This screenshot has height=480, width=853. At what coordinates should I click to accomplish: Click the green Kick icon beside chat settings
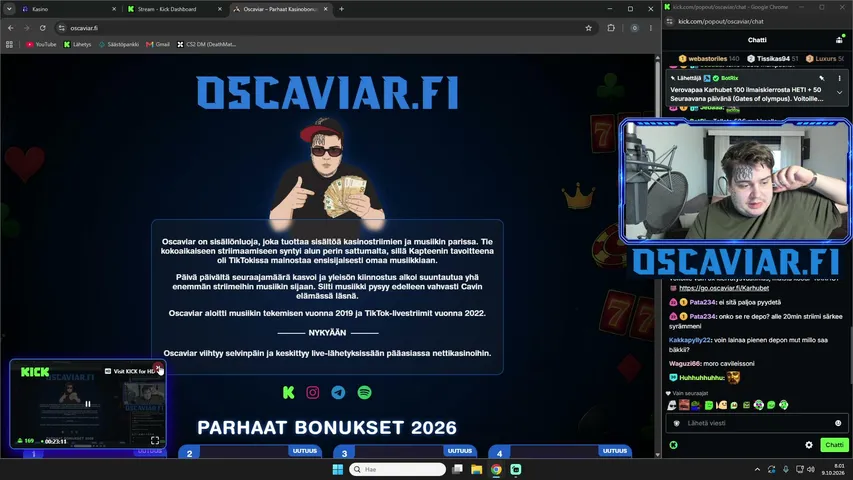673,445
